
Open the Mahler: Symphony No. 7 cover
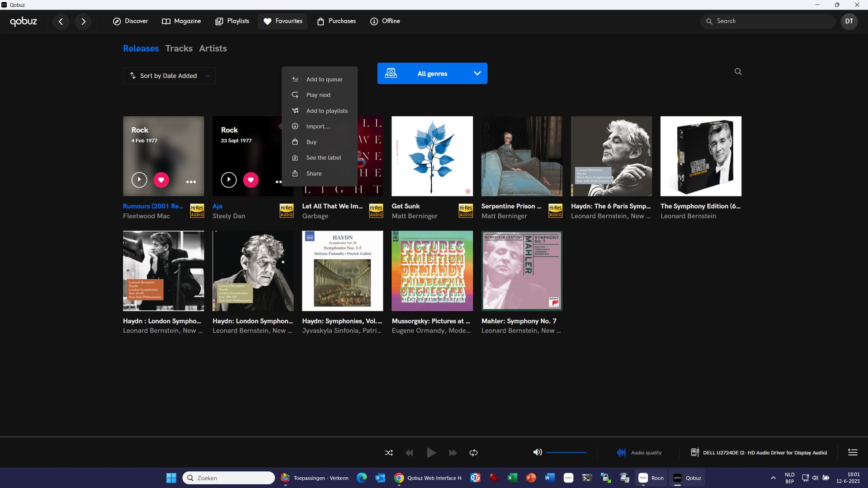tap(522, 271)
